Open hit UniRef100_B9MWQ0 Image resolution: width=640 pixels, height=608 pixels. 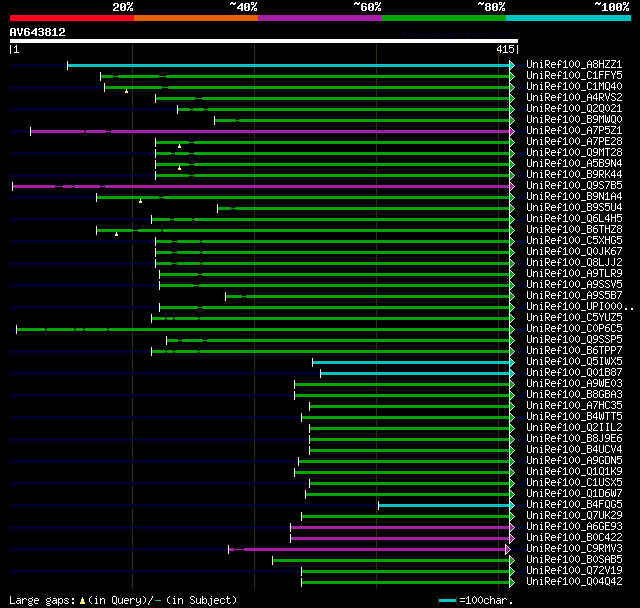click(574, 120)
